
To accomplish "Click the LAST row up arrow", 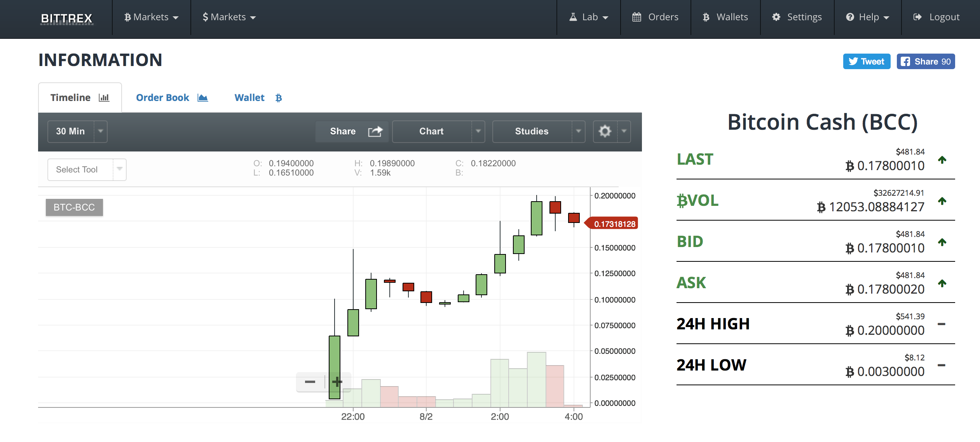I will pyautogui.click(x=942, y=160).
